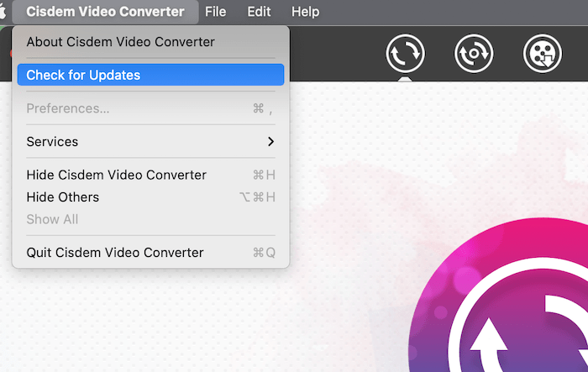The width and height of the screenshot is (588, 372).
Task: Open the video download tab icon
Action: coord(543,54)
